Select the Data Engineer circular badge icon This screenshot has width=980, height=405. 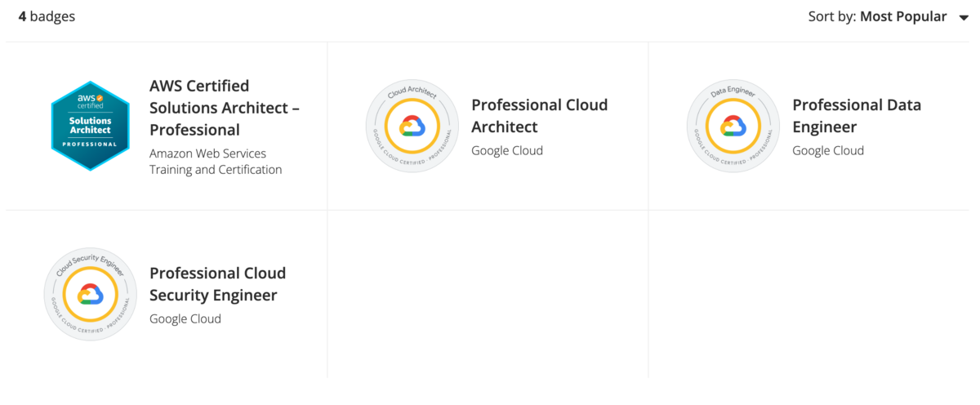pos(733,126)
